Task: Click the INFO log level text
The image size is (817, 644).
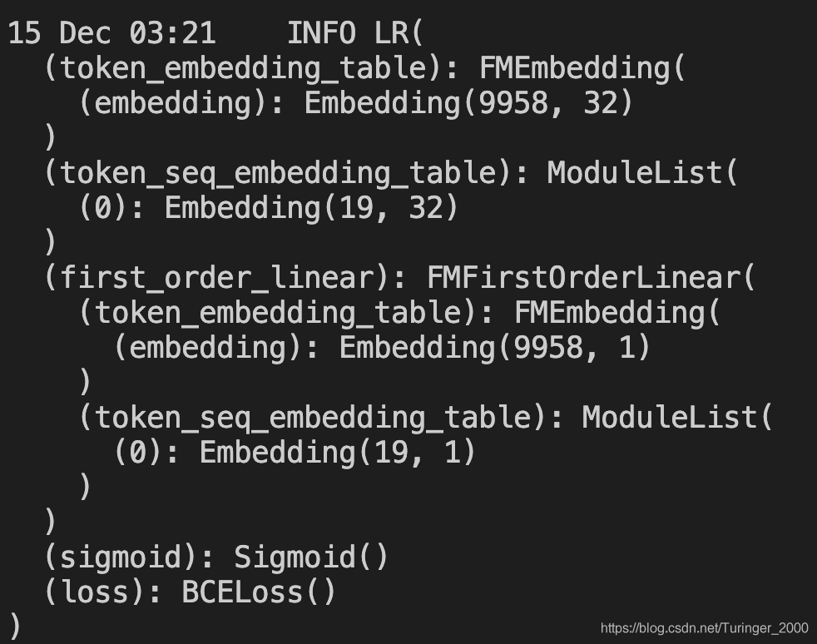Action: (321, 32)
